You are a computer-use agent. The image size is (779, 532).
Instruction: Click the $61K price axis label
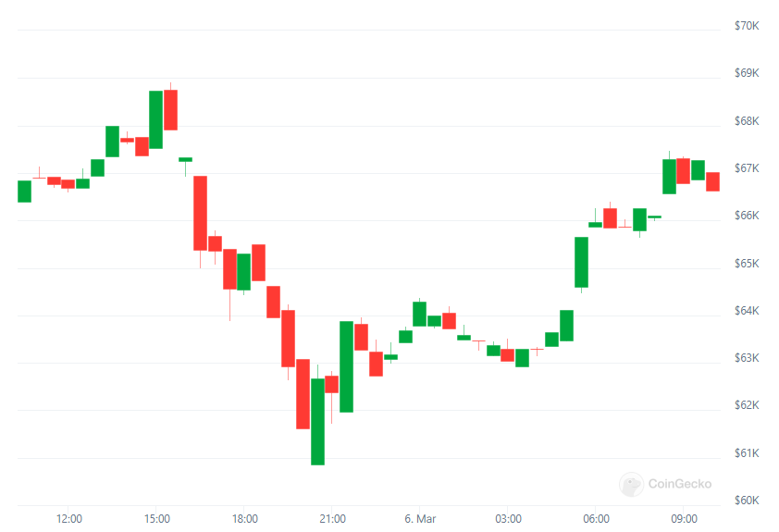pyautogui.click(x=747, y=453)
